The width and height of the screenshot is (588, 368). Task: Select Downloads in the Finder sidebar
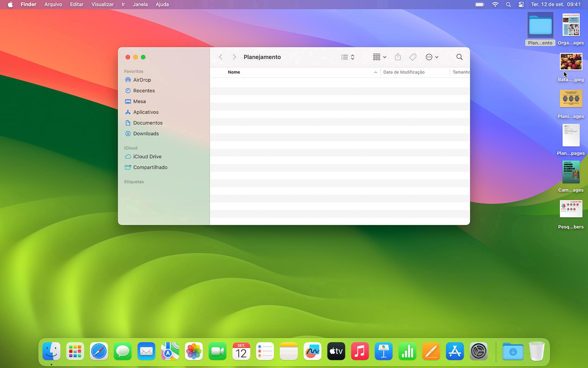[x=142, y=133]
